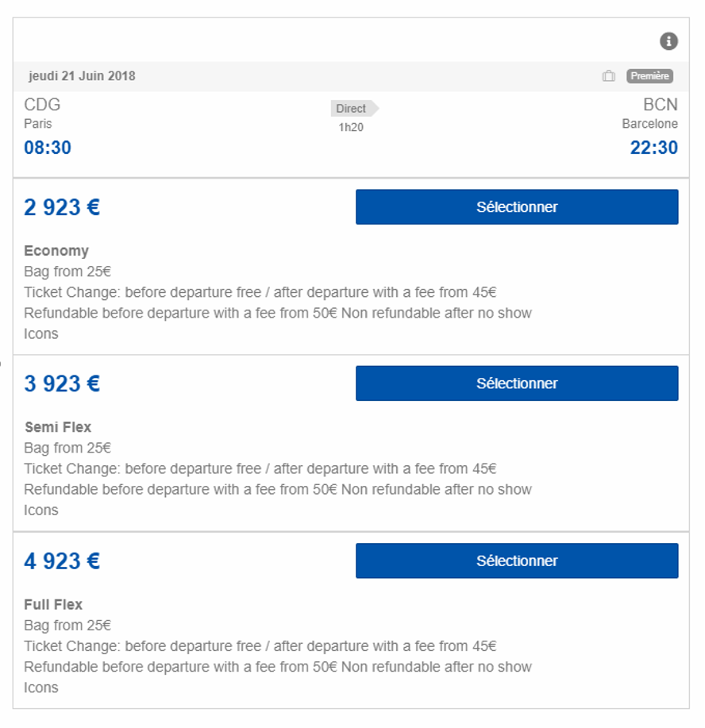This screenshot has height=728, width=705.
Task: Click the Direct flight arrow tag
Action: (x=354, y=109)
